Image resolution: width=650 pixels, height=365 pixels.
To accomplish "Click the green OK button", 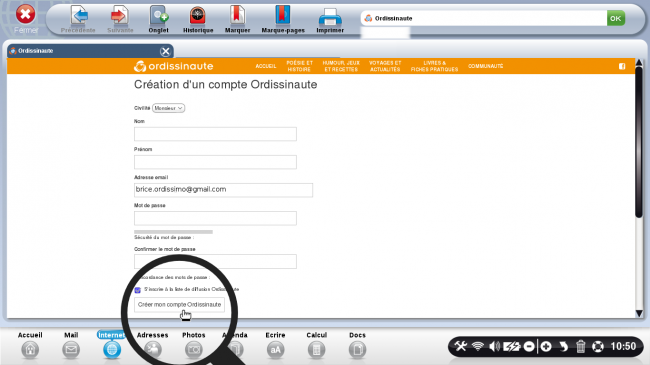I will click(616, 18).
